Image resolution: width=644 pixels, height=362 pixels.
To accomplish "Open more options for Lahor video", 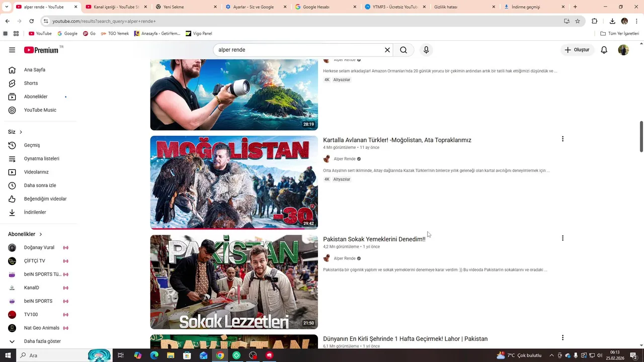I will pos(562,338).
